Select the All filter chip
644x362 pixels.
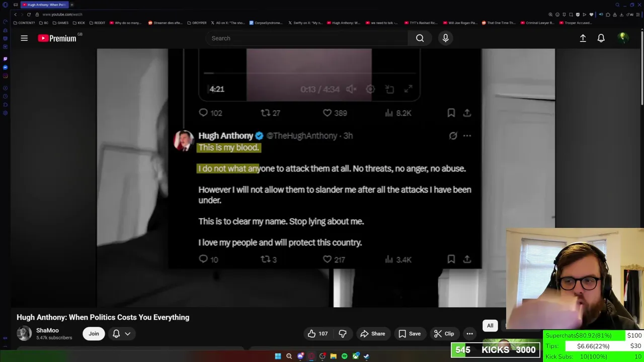pos(490,326)
